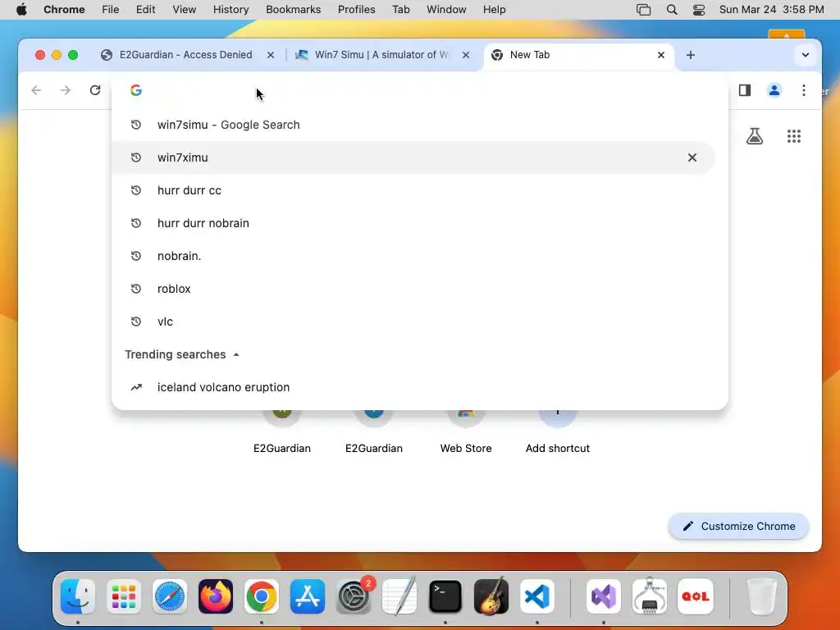This screenshot has height=630, width=840.
Task: Open Control Center in menu bar
Action: tap(699, 10)
